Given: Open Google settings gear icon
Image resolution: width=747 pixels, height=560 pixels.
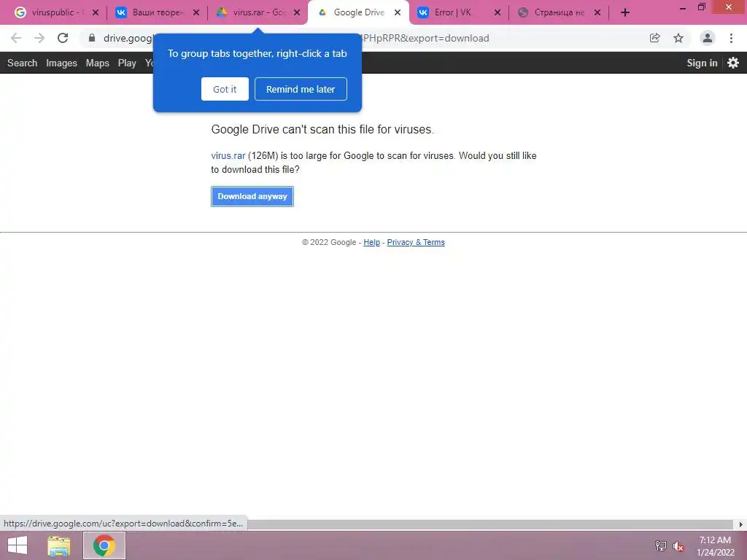Looking at the screenshot, I should pos(733,63).
